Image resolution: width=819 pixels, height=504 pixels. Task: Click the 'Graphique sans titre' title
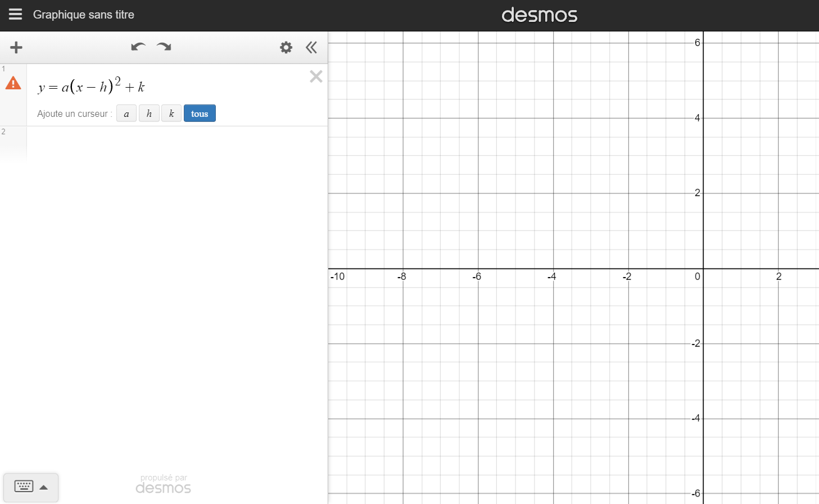tap(84, 15)
